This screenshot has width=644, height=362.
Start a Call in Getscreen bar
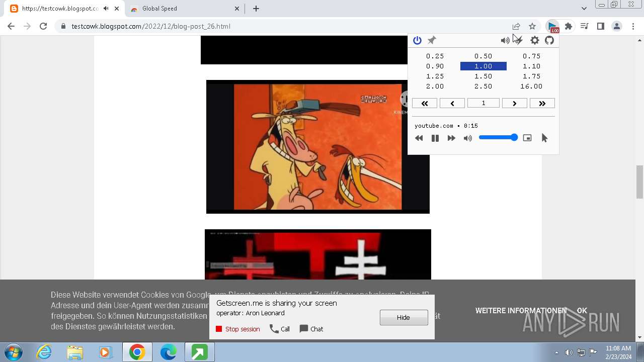280,329
